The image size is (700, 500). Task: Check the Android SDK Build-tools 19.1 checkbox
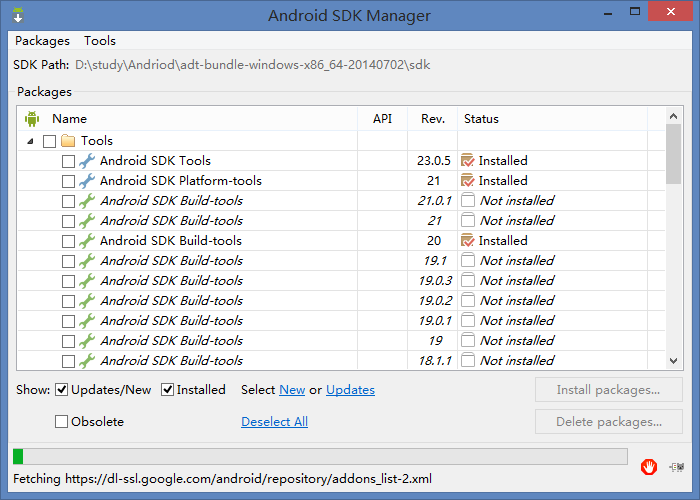[68, 261]
